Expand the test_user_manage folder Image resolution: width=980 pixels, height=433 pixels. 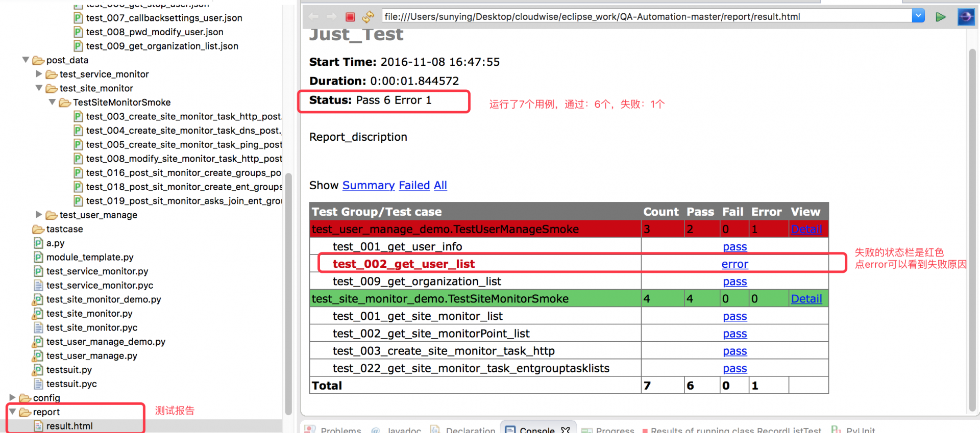(39, 215)
